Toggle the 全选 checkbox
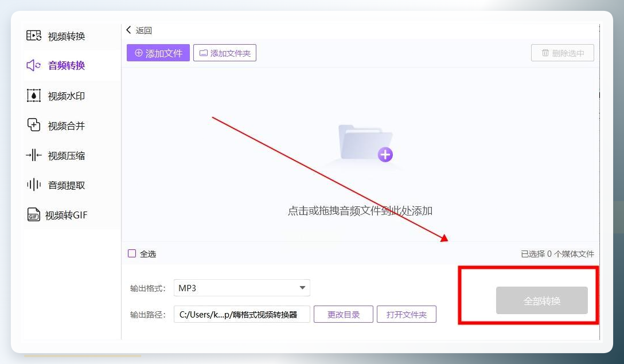The image size is (624, 364). pyautogui.click(x=132, y=253)
